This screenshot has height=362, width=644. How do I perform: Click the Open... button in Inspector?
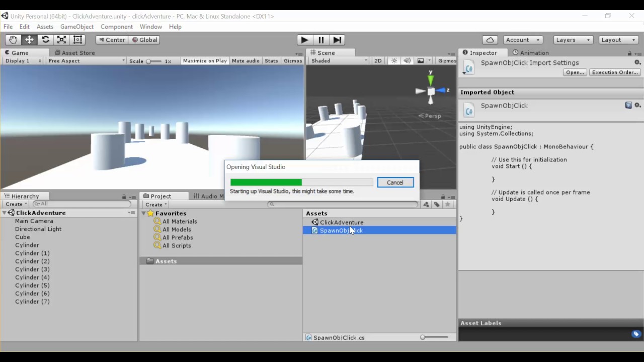click(x=575, y=72)
